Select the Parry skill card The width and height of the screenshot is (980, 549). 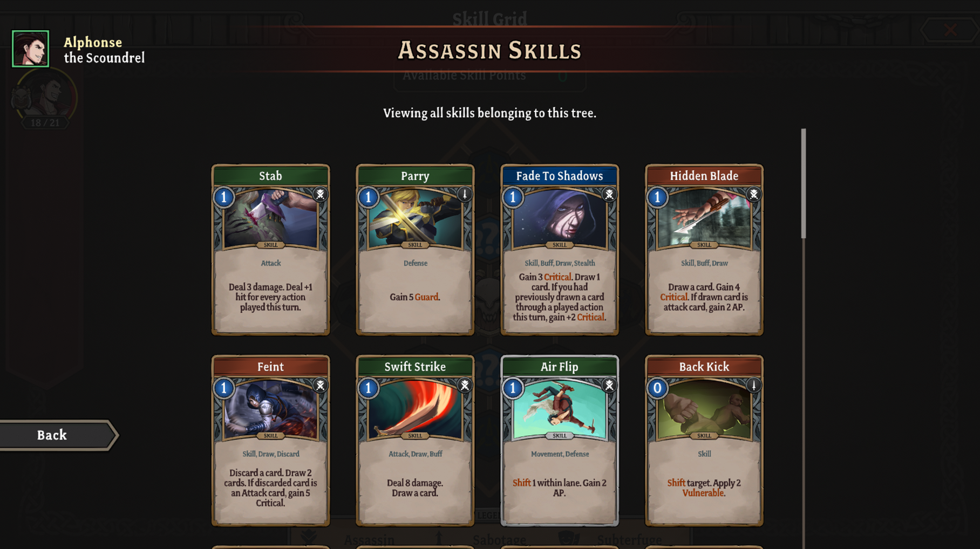415,250
